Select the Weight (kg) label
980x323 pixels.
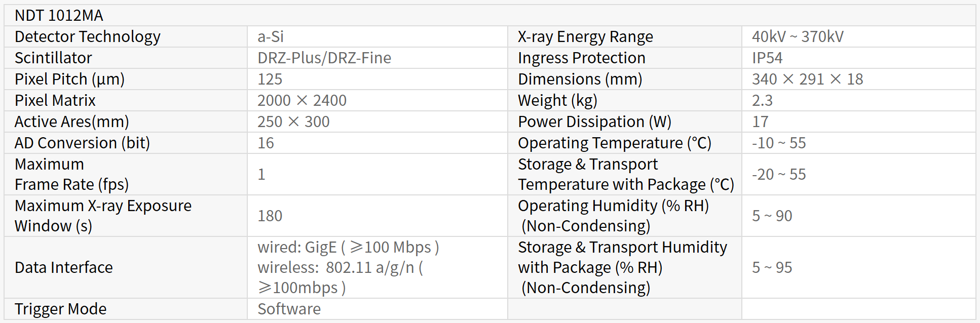(557, 101)
